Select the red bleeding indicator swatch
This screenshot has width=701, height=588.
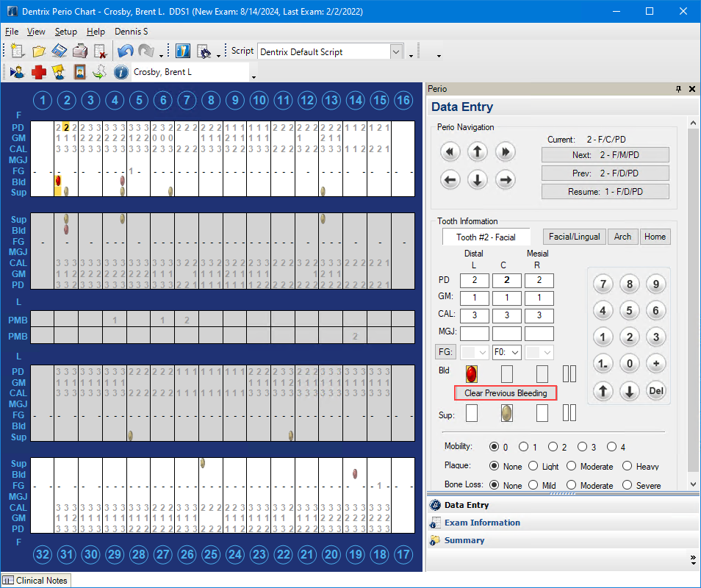pos(472,374)
